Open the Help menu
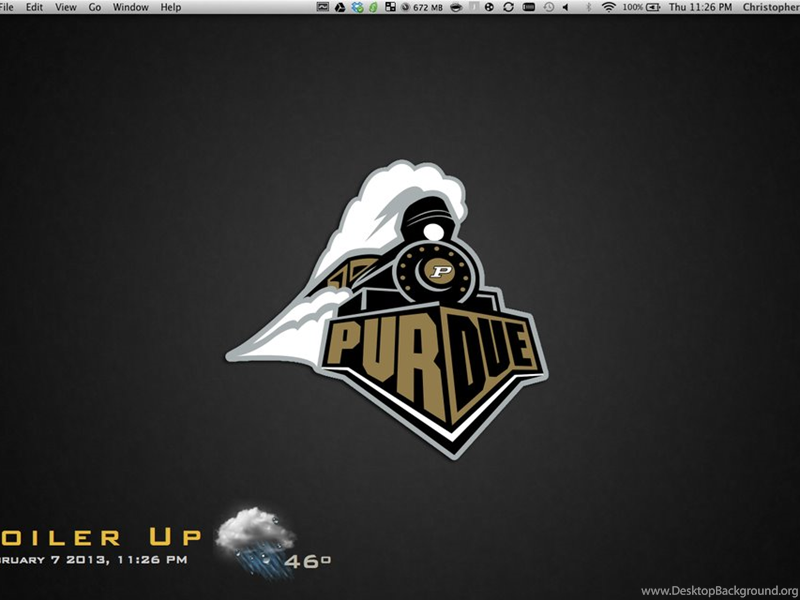This screenshot has height=600, width=800. pyautogui.click(x=171, y=7)
